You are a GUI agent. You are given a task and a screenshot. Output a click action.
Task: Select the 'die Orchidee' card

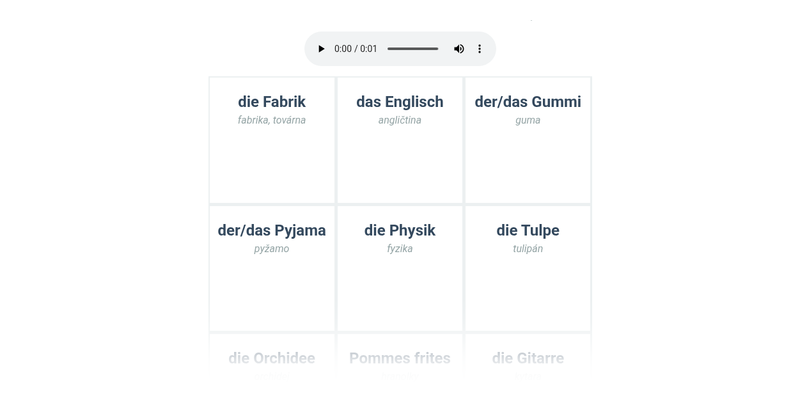272,358
